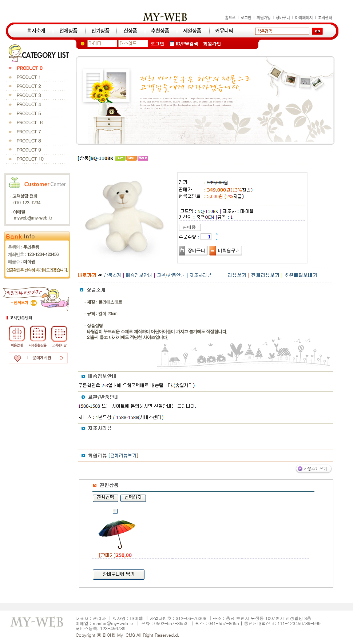The image size is (353, 644).
Task: Click the 비회원구매 orange list icon
Action: tap(213, 250)
